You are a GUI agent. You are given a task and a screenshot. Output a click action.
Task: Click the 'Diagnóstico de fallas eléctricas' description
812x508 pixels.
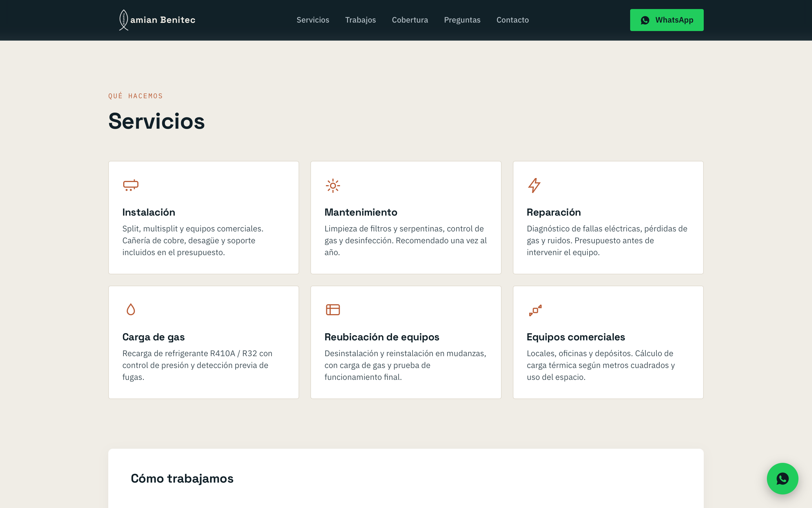click(x=607, y=240)
